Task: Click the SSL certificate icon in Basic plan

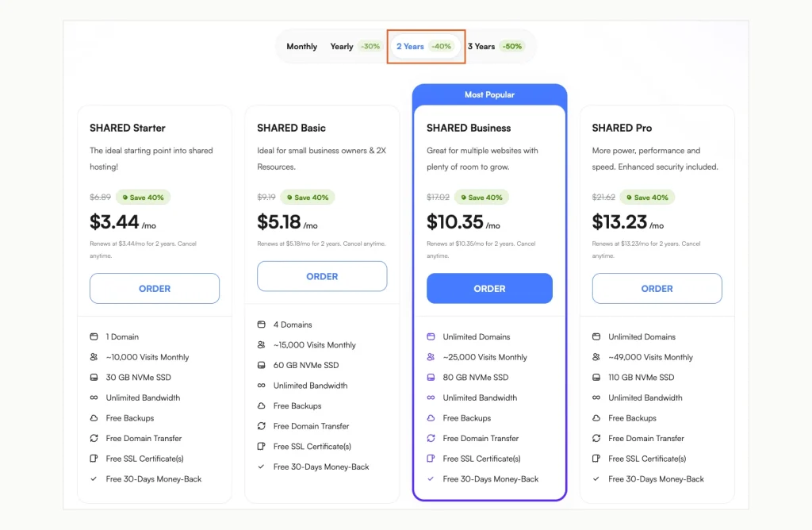Action: pyautogui.click(x=261, y=446)
